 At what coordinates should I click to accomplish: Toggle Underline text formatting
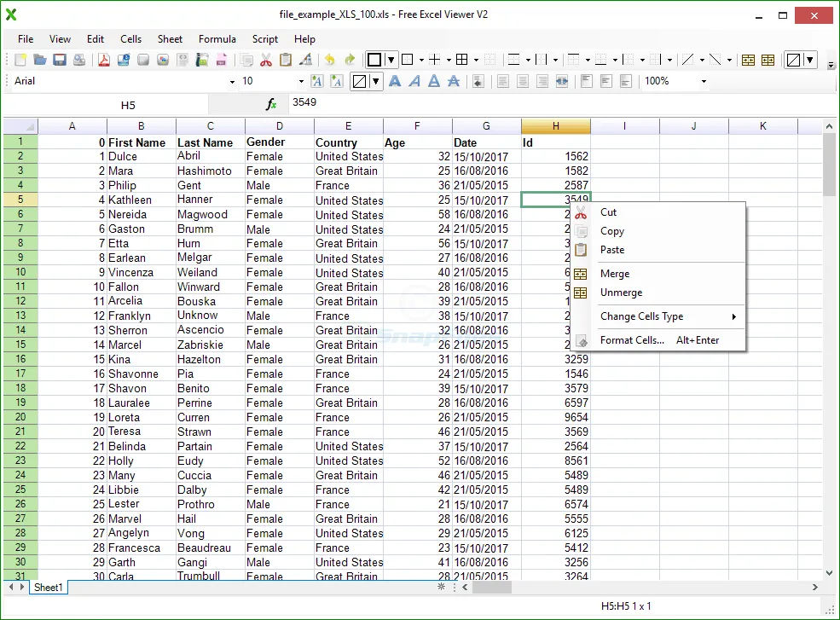click(x=434, y=81)
